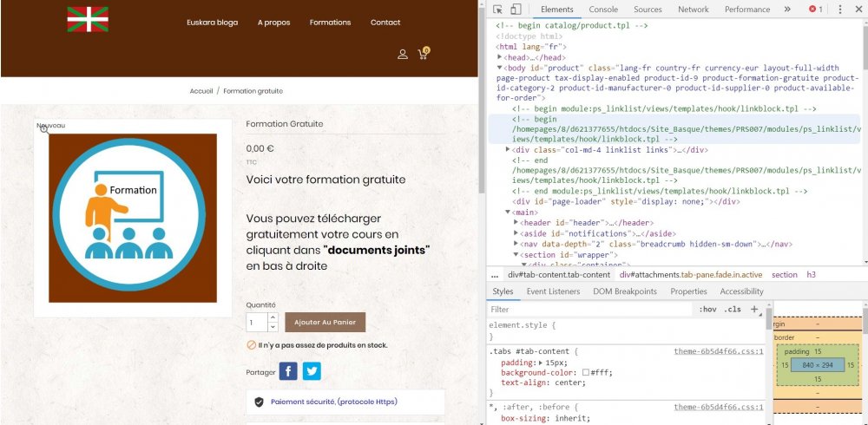868x425 pixels.
Task: Click the #fff background color swatch
Action: coord(585,372)
